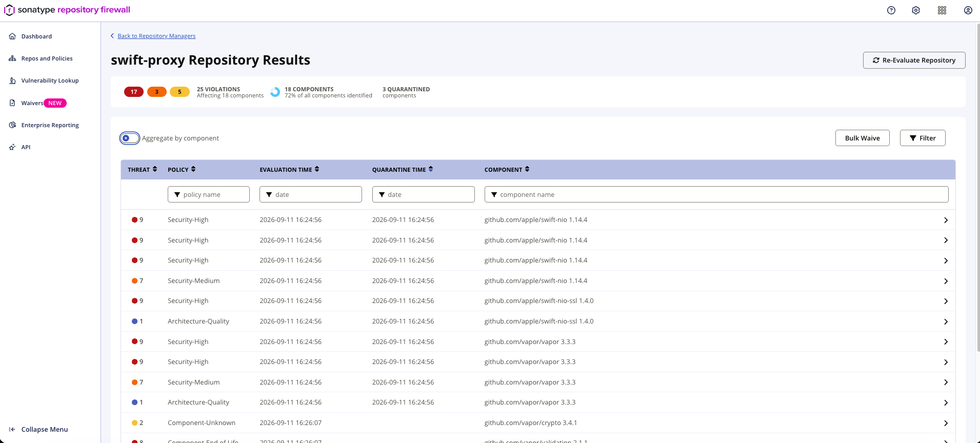Screen dimensions: 980x443
Task: Expand swift-nio-ssl 1.4.0 Architecture-Quality row chevron
Action: pyautogui.click(x=946, y=321)
